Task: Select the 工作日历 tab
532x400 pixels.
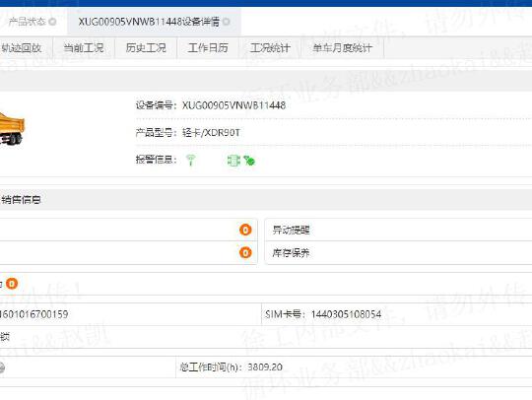Action: (208, 48)
